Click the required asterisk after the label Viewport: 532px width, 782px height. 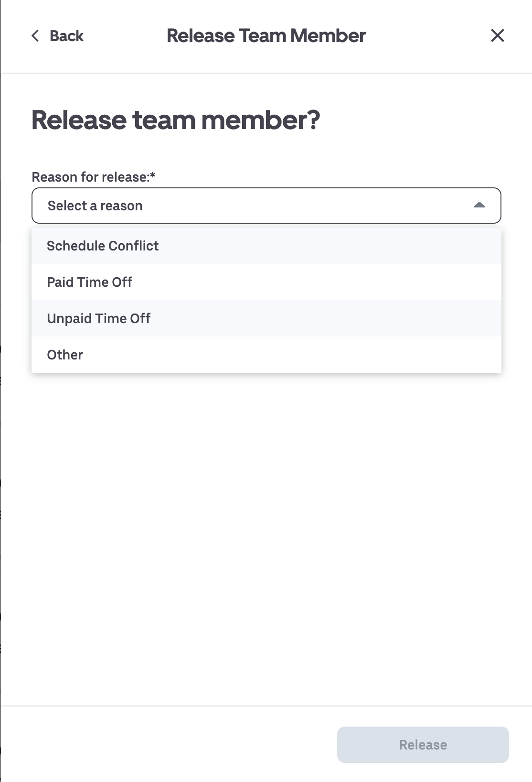point(153,175)
